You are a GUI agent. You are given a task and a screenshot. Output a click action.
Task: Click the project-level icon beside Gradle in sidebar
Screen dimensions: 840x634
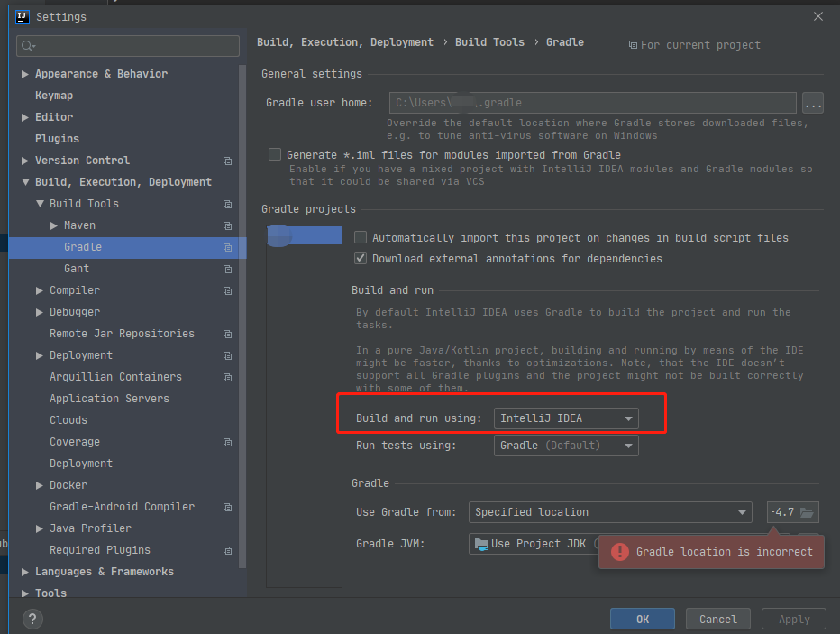click(x=226, y=247)
